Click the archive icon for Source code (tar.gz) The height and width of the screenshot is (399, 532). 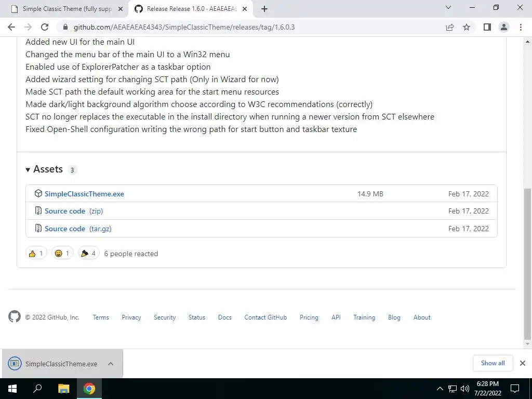click(38, 229)
